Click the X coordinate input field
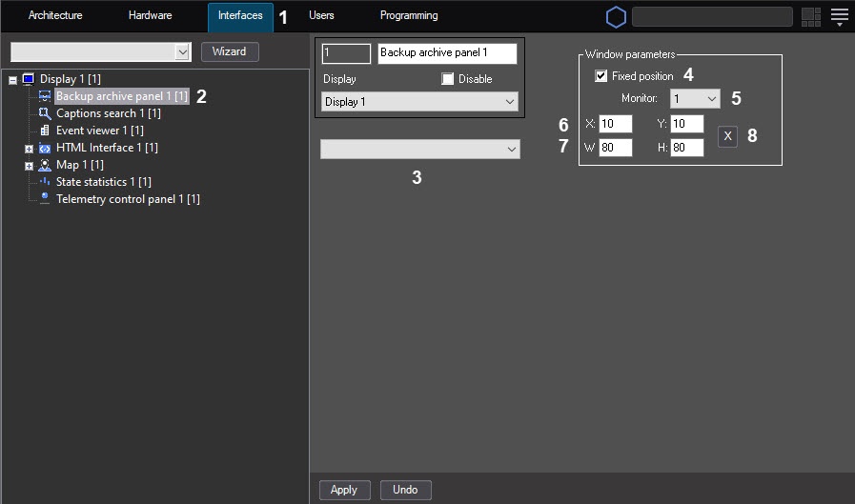 point(615,124)
